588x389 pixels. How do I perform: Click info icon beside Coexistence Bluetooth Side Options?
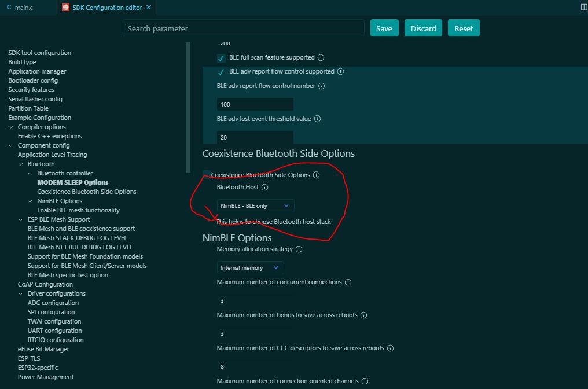tap(315, 174)
